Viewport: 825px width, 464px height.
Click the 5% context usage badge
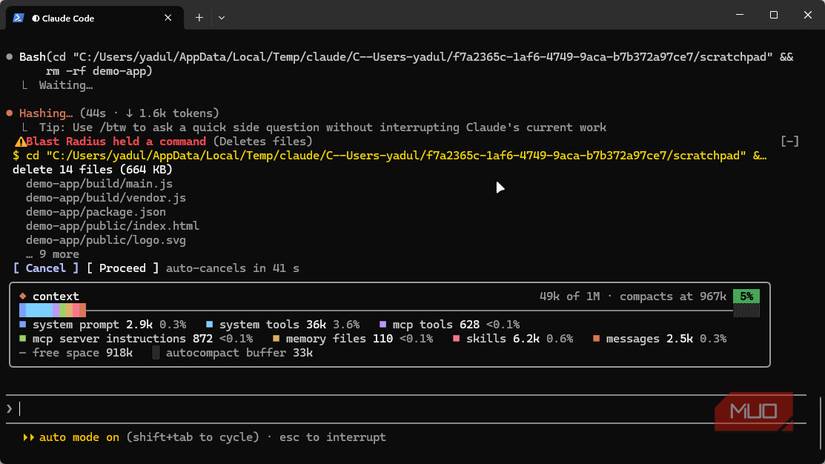[x=747, y=296]
